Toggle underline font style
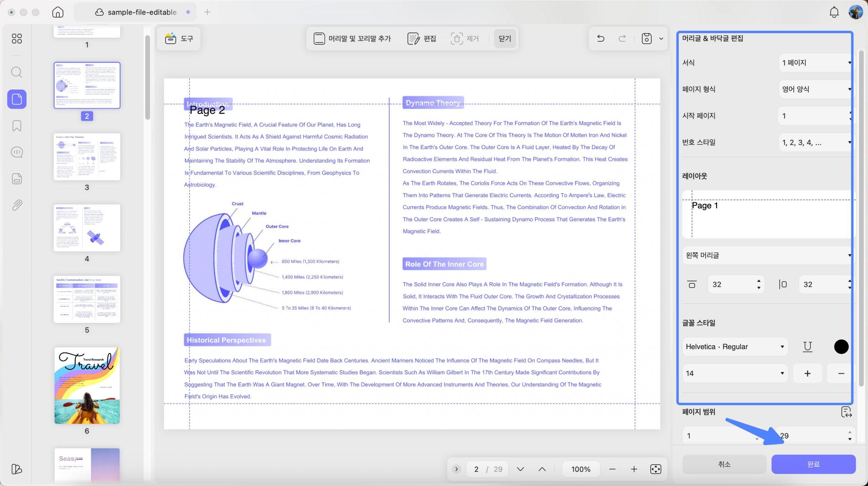The width and height of the screenshot is (868, 486). [808, 347]
